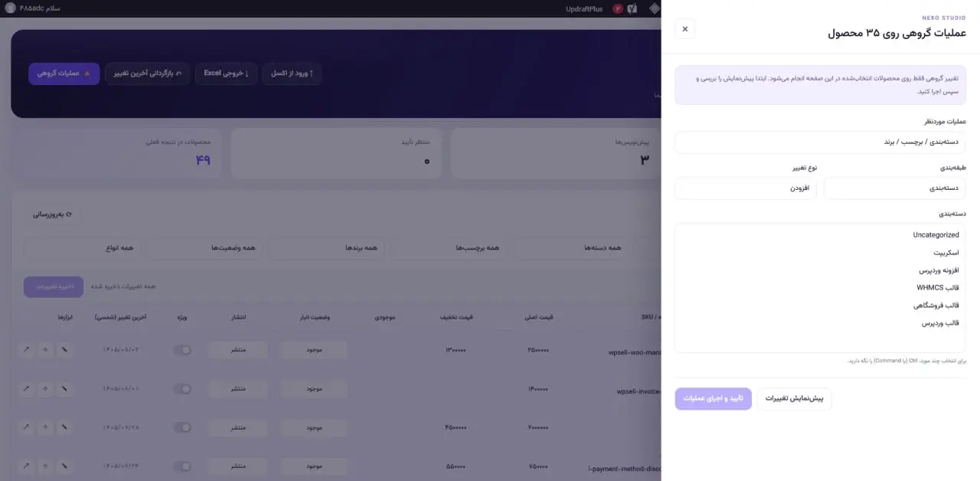This screenshot has height=481, width=980.
Task: Open the عملیات موردنظر operation dropdown
Action: 820,142
